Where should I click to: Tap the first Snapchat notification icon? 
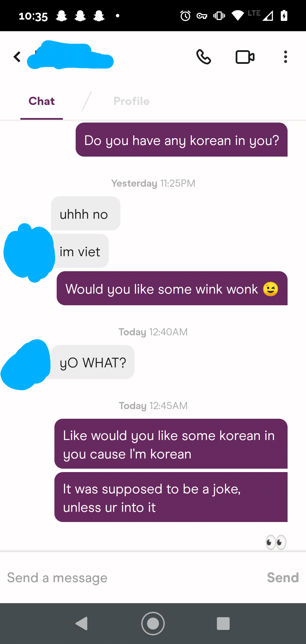(61, 16)
